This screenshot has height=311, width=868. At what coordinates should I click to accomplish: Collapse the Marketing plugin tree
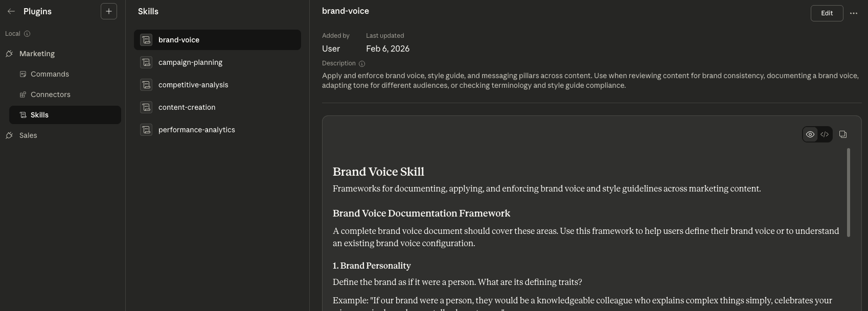click(x=37, y=53)
